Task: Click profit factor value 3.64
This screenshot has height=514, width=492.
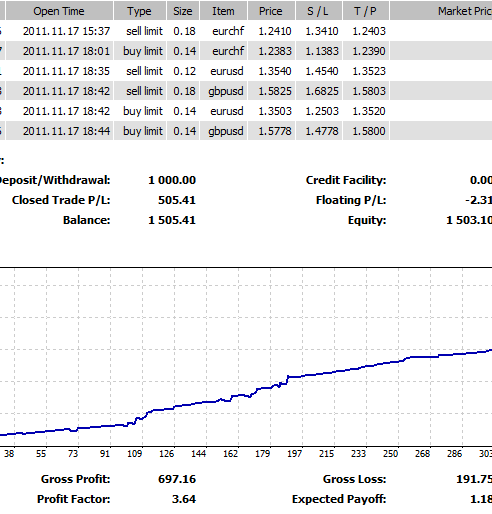Action: [184, 499]
